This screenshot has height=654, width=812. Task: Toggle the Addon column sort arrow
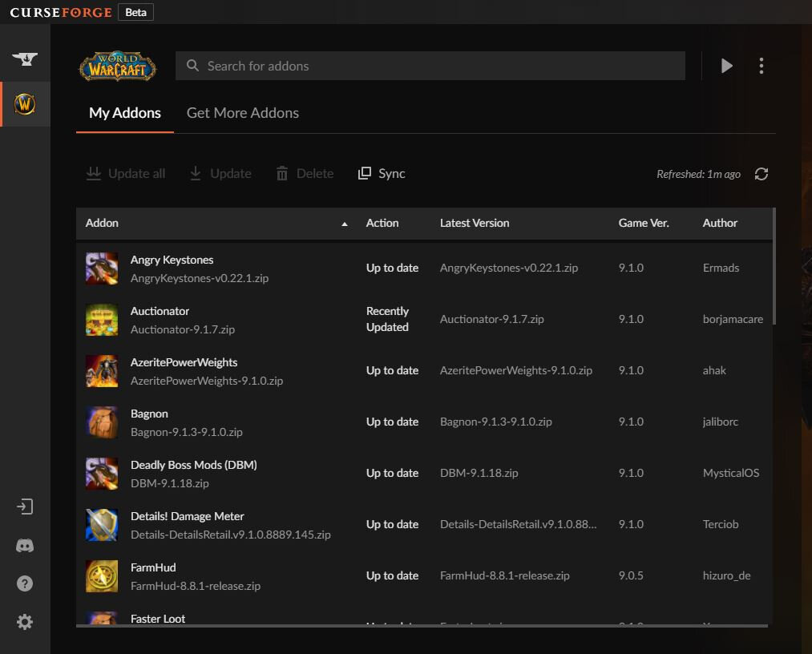click(x=345, y=224)
